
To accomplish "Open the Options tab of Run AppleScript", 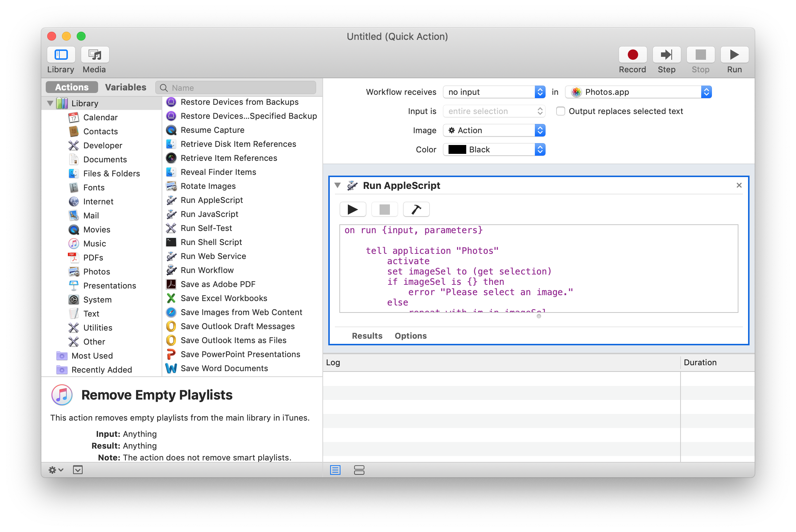I will coord(411,336).
